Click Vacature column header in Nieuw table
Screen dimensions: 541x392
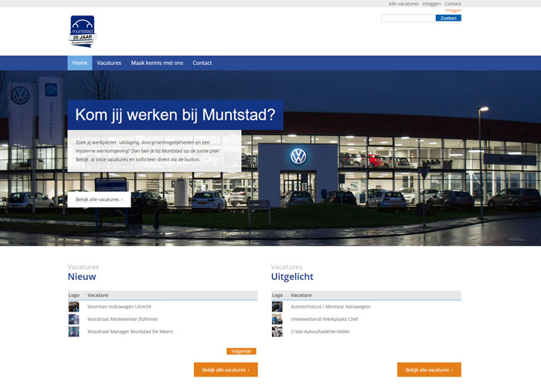[97, 295]
